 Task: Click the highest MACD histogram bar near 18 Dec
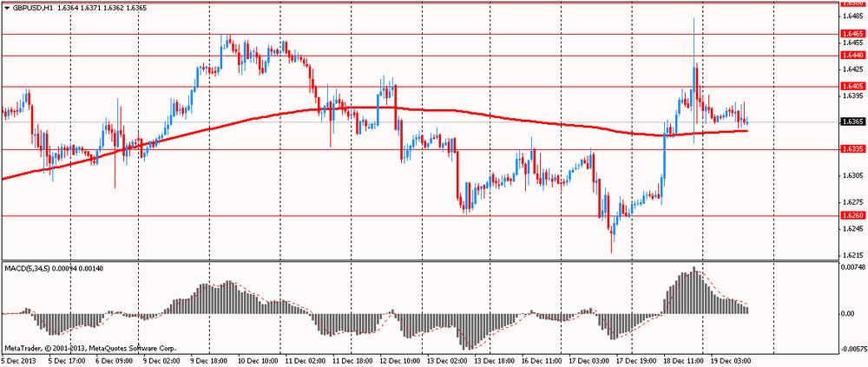click(x=694, y=291)
